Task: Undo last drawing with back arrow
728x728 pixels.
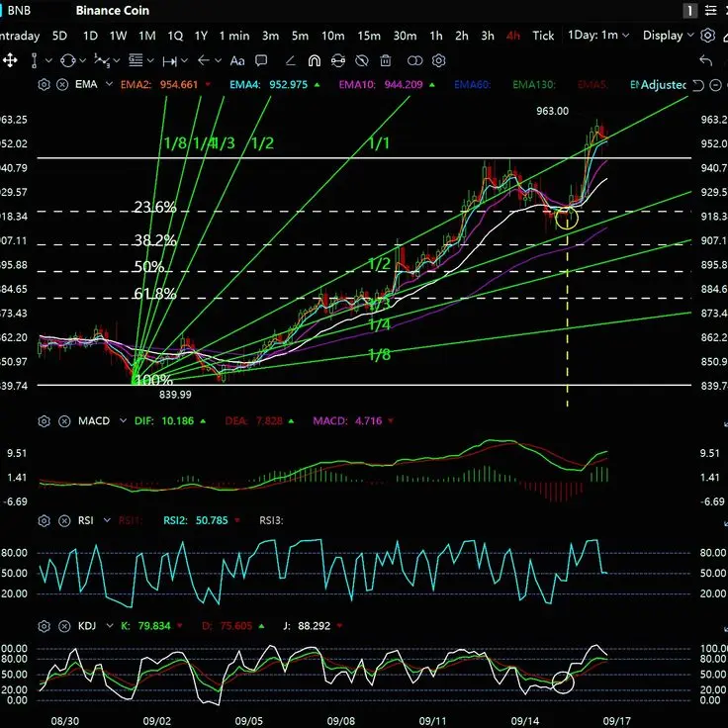Action: pyautogui.click(x=705, y=60)
